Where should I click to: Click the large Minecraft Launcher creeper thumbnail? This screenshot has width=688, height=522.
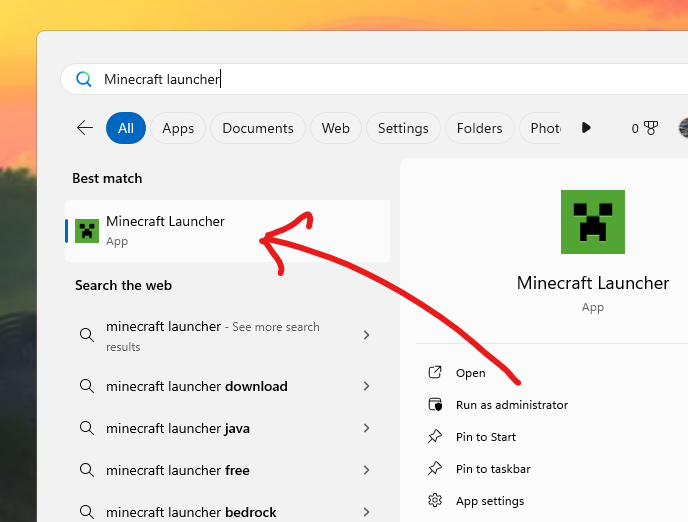(593, 222)
